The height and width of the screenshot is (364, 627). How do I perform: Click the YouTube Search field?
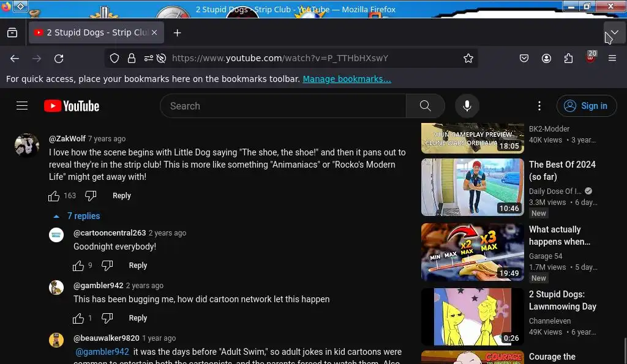pos(283,106)
